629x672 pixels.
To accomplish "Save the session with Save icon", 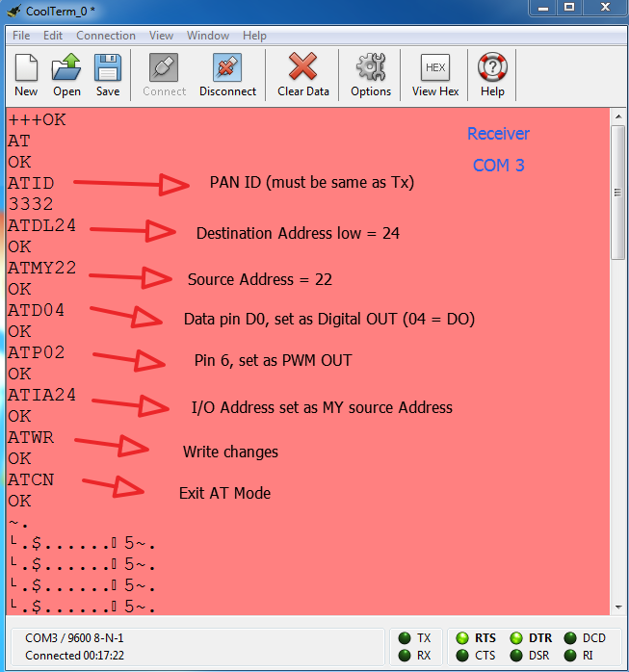I will 108,69.
